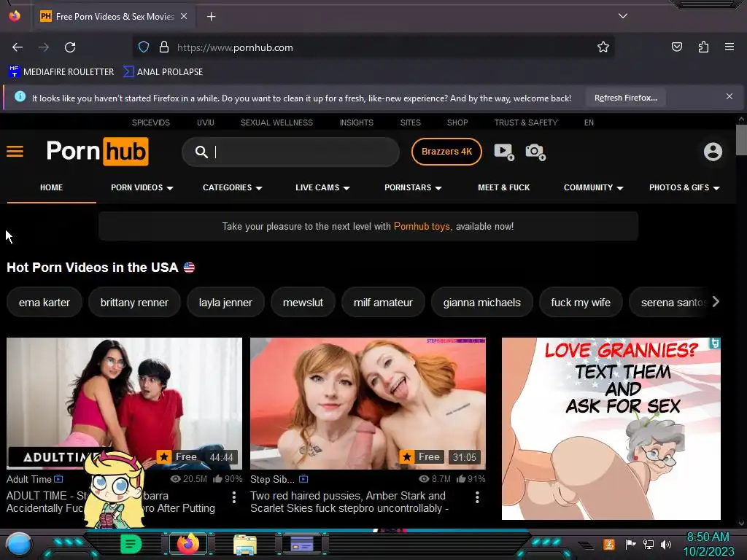747x560 pixels.
Task: Close the current browser tab
Action: pos(184,16)
